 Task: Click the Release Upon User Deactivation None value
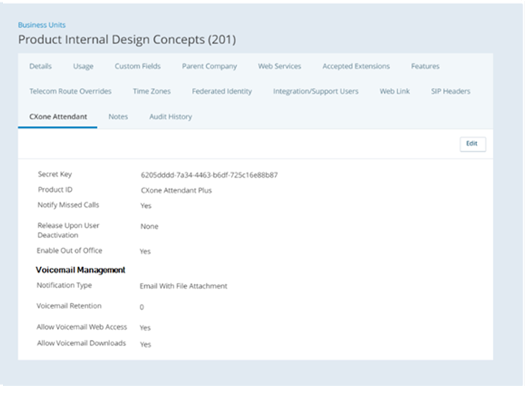149,226
